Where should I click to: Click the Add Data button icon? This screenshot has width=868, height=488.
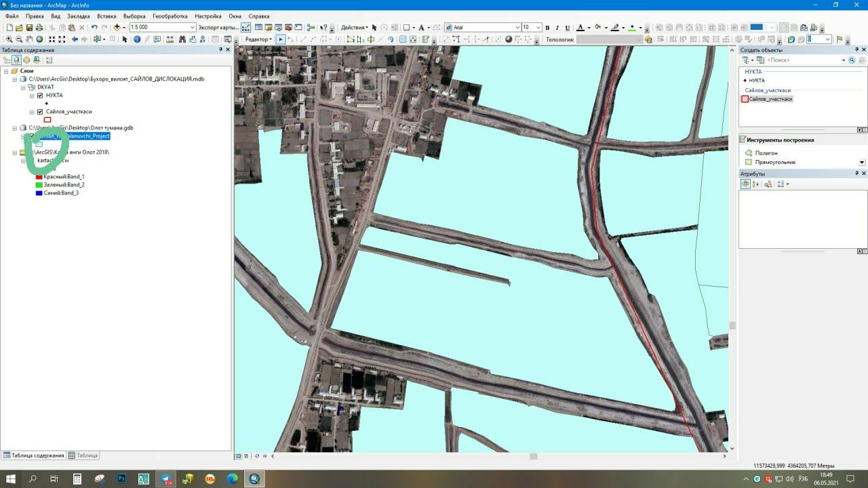point(118,28)
